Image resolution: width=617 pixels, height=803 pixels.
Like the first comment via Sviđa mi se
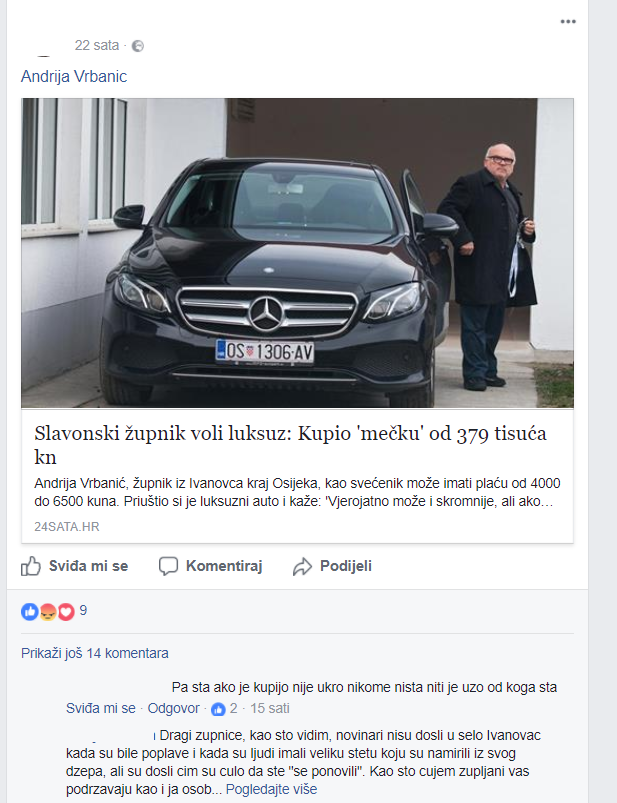tap(101, 708)
